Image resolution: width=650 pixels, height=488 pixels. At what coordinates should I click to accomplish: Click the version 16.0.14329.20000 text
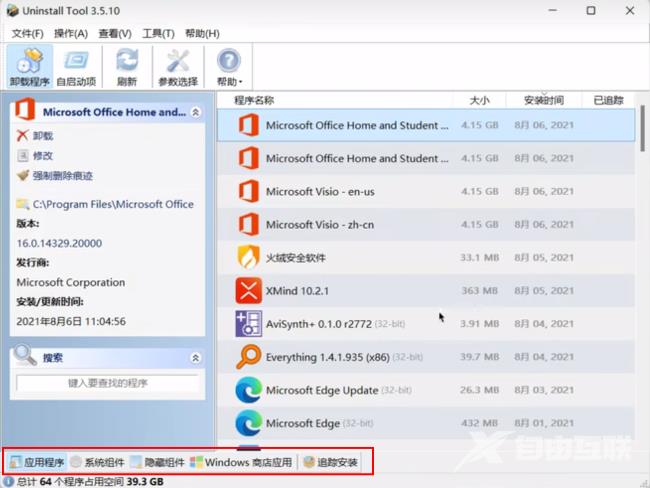click(59, 243)
